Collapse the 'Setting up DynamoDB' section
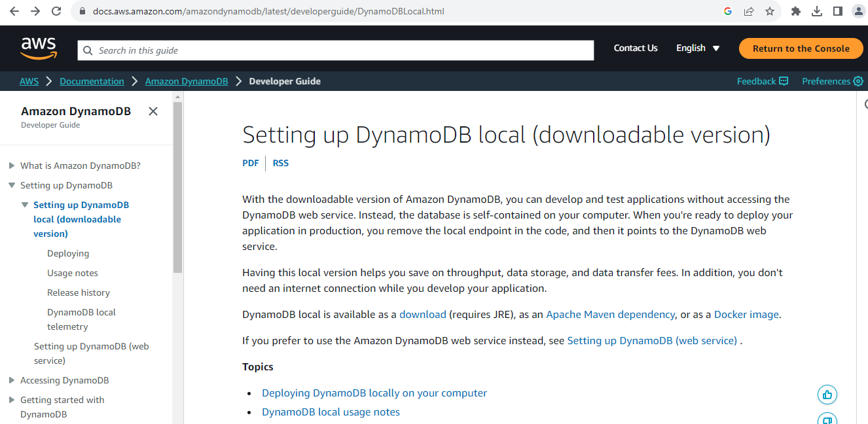868x424 pixels. pyautogui.click(x=12, y=185)
